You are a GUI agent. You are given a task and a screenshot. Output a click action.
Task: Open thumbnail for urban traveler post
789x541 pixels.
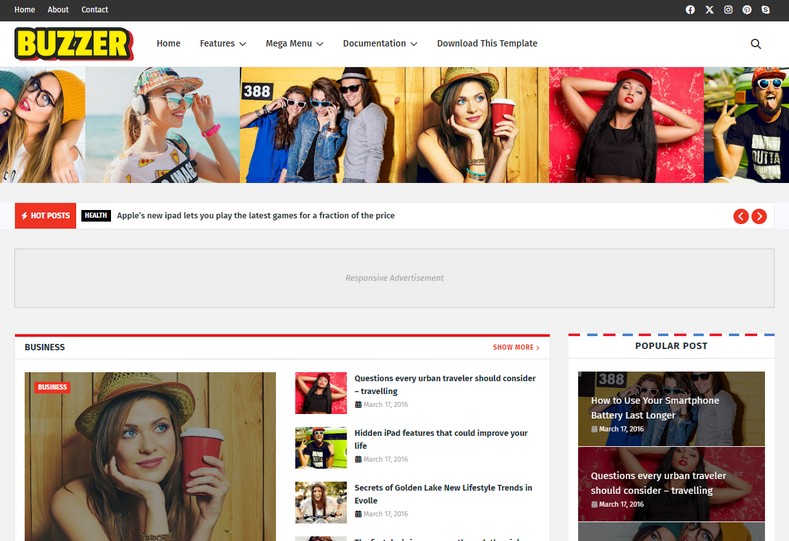[321, 393]
